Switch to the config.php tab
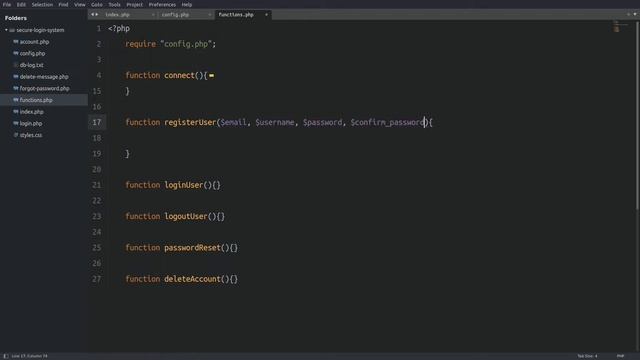This screenshot has height=360, width=640. (x=176, y=15)
